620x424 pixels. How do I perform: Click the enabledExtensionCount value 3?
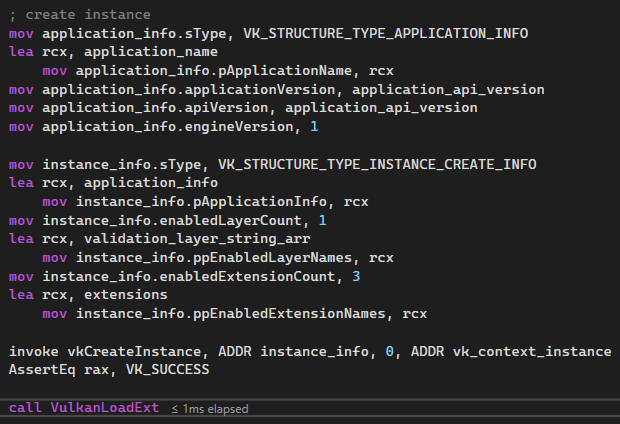point(356,276)
